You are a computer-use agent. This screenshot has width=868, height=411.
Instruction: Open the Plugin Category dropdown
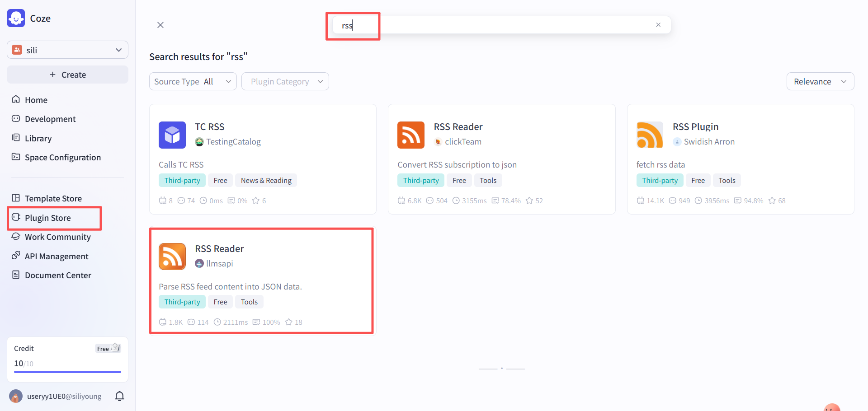pyautogui.click(x=285, y=81)
